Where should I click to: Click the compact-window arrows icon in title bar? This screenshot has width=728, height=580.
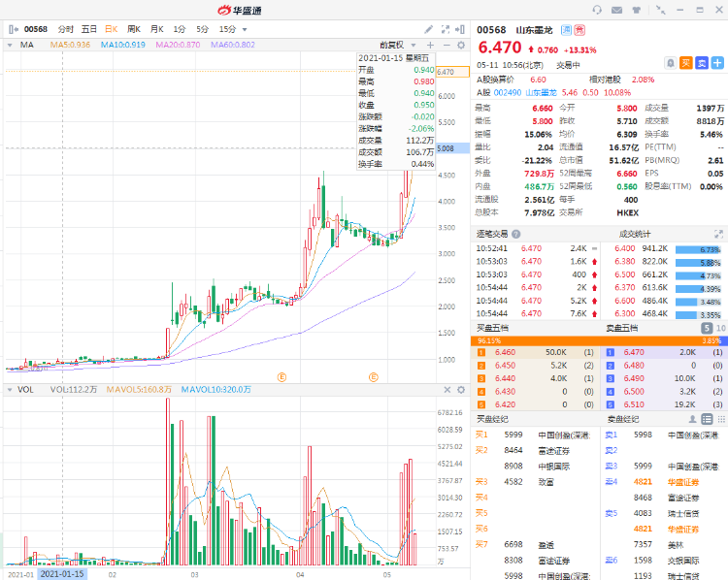pyautogui.click(x=660, y=10)
